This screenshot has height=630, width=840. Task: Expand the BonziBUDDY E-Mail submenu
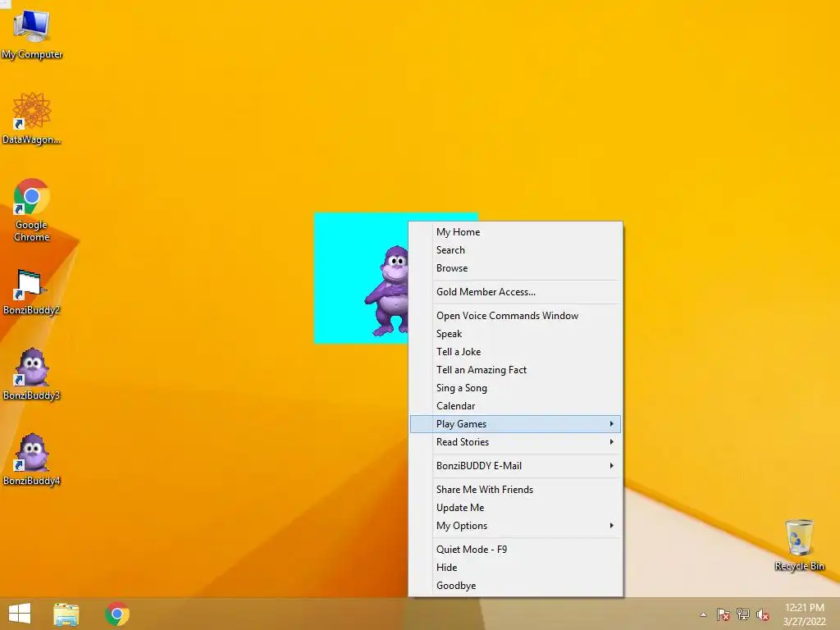pyautogui.click(x=515, y=466)
